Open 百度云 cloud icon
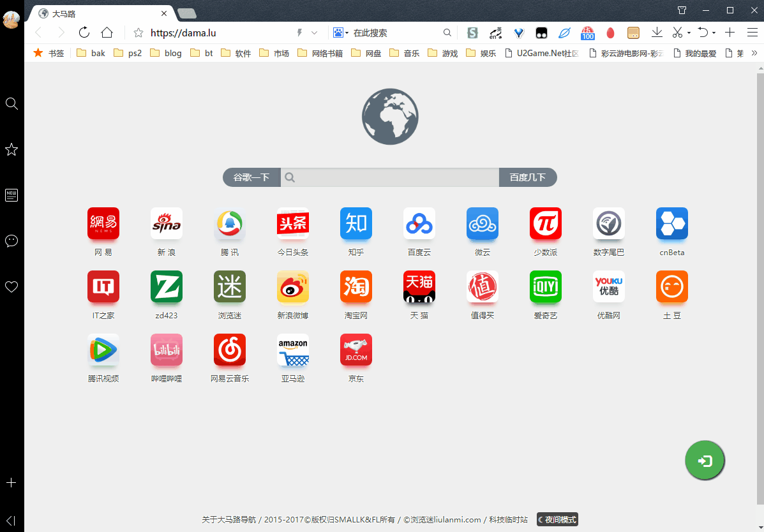The image size is (764, 532). [419, 224]
